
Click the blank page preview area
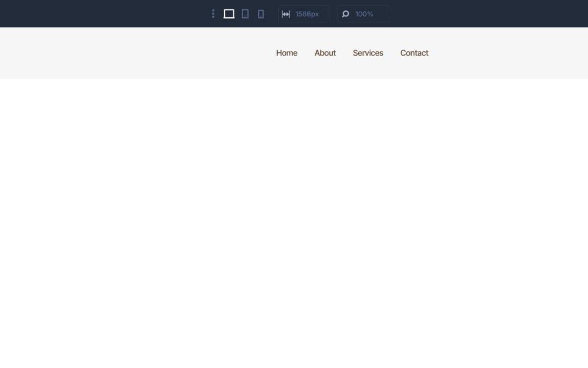point(294,218)
